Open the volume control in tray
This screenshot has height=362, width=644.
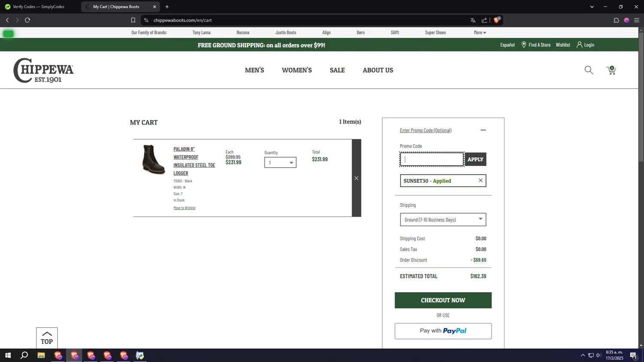[x=599, y=355]
